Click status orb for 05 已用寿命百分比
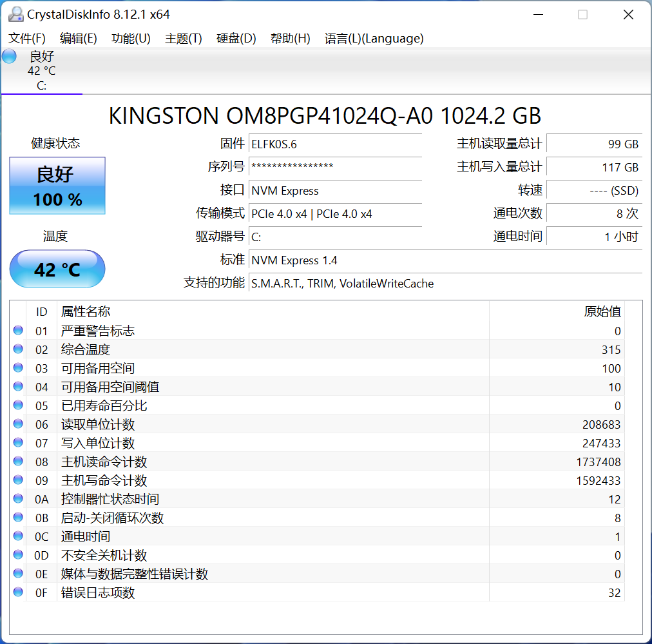The image size is (652, 644). [18, 405]
